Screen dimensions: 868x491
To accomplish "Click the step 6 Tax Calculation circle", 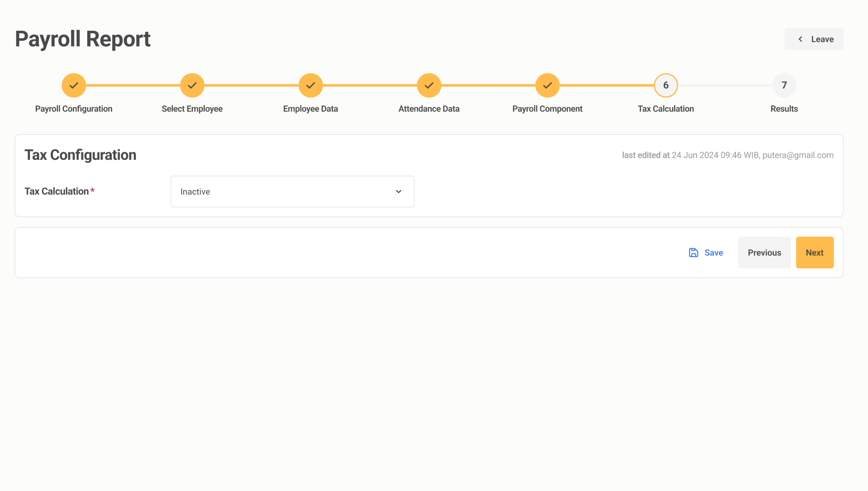I will (666, 85).
